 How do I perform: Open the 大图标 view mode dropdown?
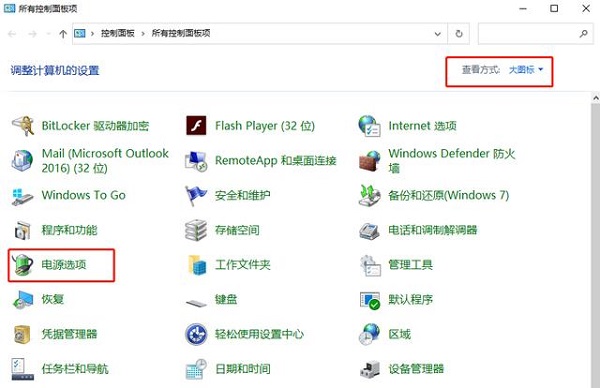526,70
